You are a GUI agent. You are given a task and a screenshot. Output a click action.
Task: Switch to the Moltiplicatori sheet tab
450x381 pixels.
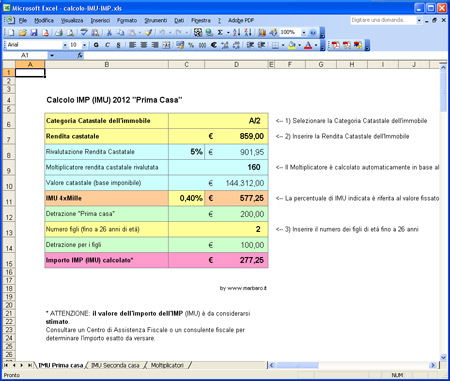(167, 365)
